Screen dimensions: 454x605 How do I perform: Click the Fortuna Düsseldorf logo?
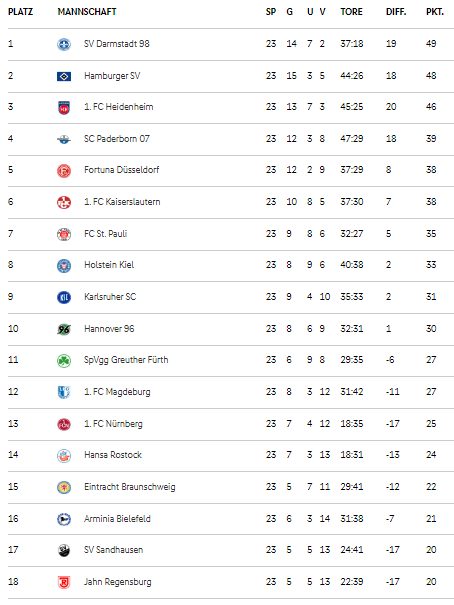pos(64,170)
